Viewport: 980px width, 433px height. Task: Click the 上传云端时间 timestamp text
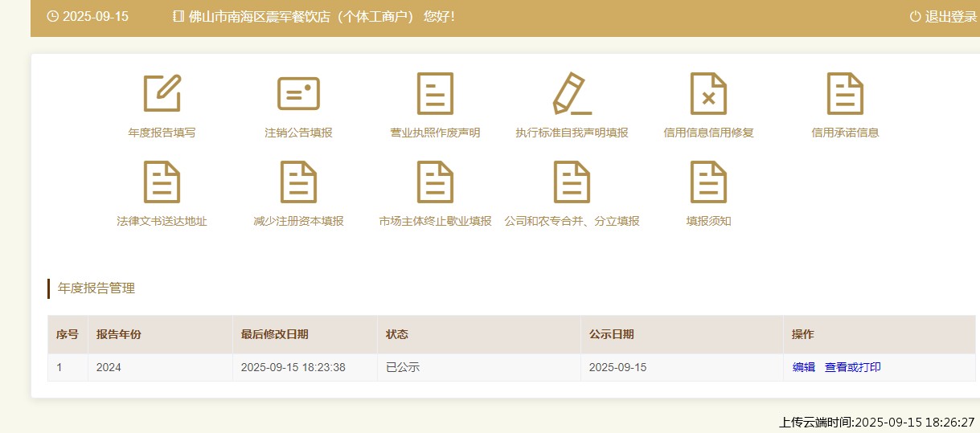coord(877,422)
